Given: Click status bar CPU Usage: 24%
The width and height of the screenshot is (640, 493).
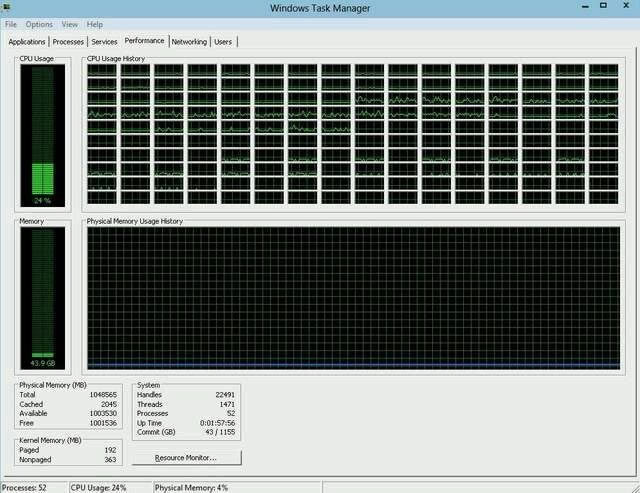Looking at the screenshot, I should (98, 488).
